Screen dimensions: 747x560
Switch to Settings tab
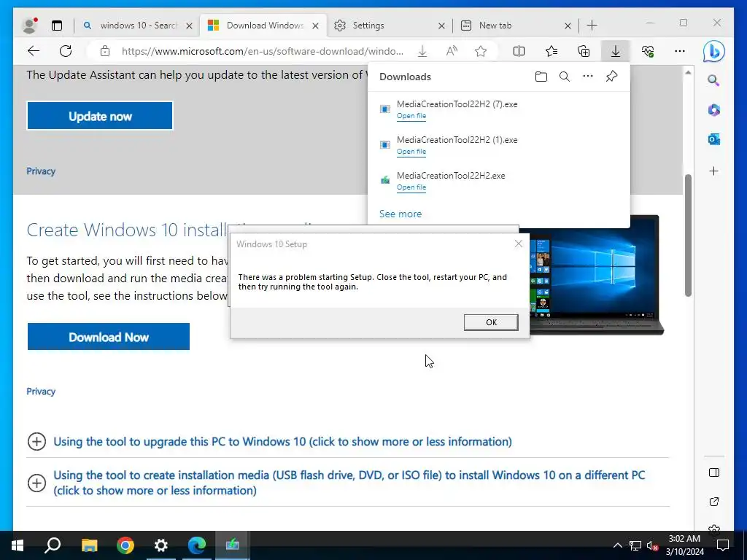tap(390, 26)
